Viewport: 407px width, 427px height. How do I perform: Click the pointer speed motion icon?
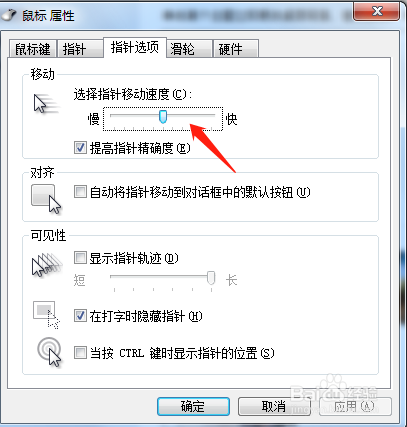[46, 104]
